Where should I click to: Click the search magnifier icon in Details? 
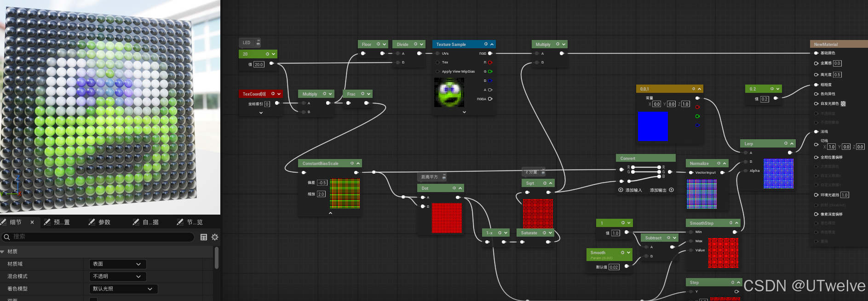pyautogui.click(x=7, y=237)
